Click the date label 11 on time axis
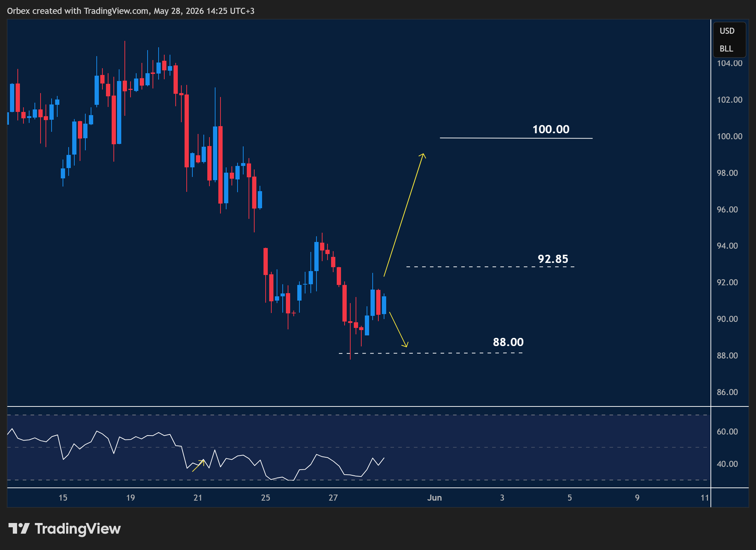The image size is (756, 550). coord(705,498)
